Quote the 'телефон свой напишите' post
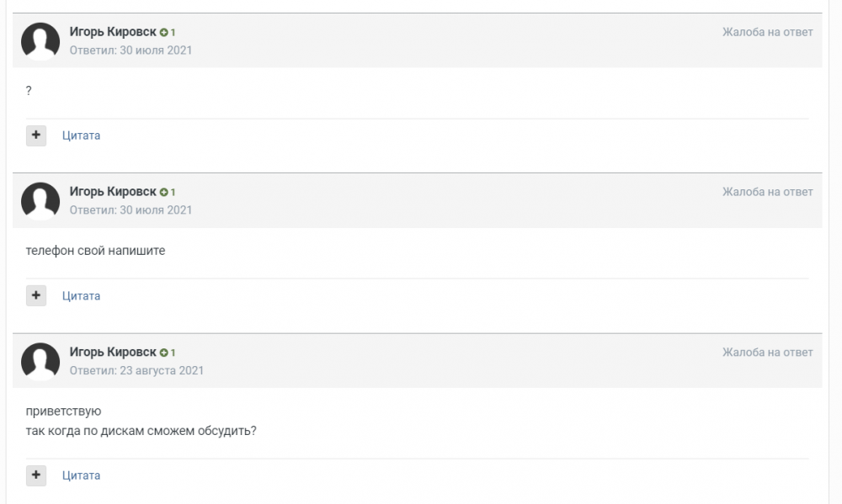The image size is (842, 504). tap(81, 295)
